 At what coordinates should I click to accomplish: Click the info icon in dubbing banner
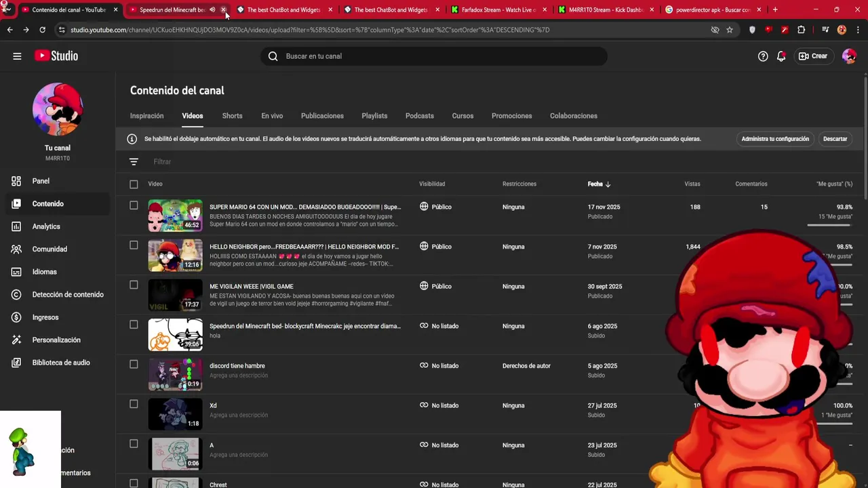pyautogui.click(x=132, y=139)
